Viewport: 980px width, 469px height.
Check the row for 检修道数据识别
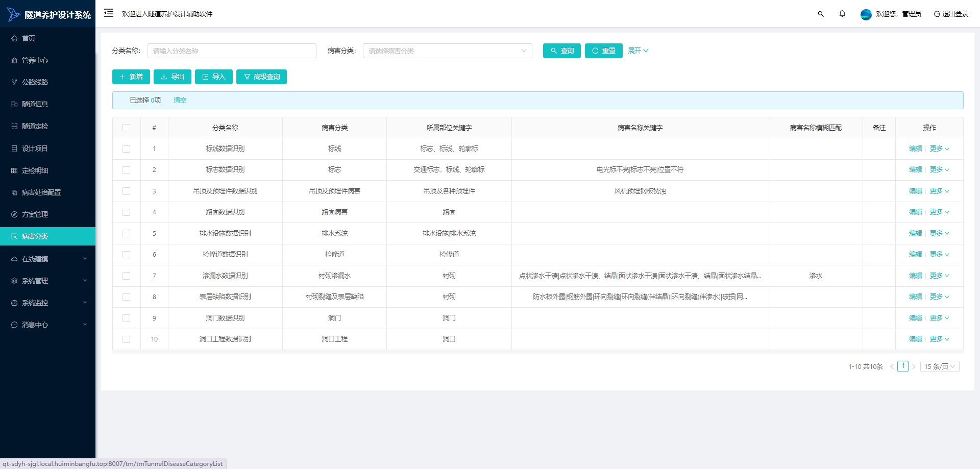click(127, 255)
